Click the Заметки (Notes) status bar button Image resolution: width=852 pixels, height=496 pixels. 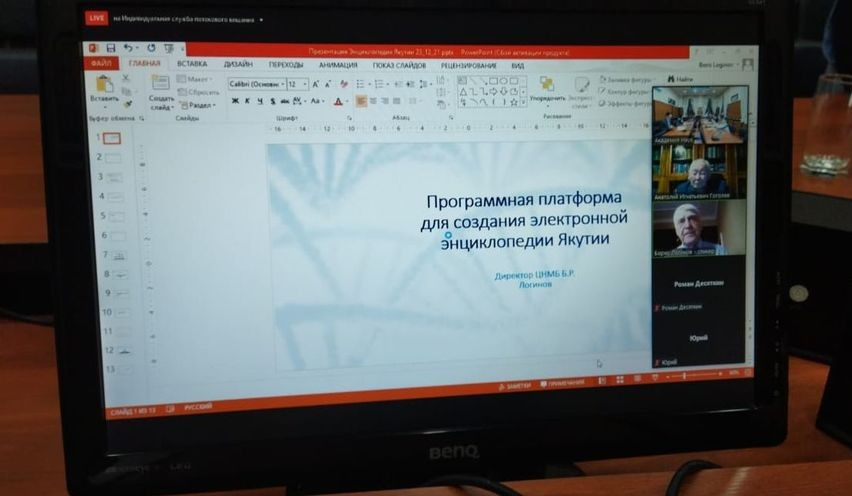pyautogui.click(x=515, y=384)
